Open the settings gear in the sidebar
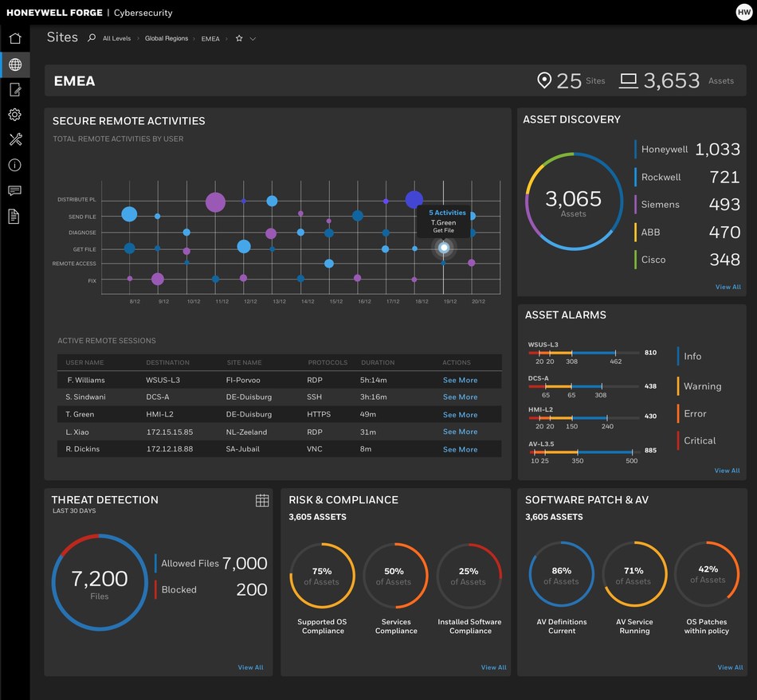Image resolution: width=757 pixels, height=700 pixels. [14, 115]
